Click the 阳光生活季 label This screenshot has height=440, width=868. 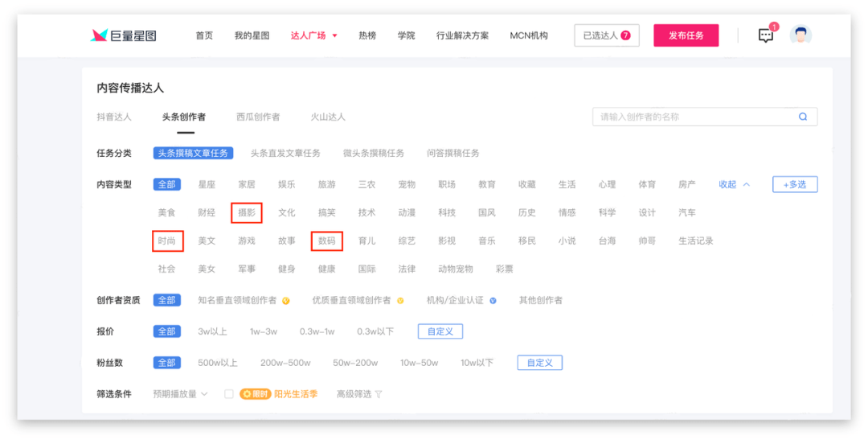[296, 394]
